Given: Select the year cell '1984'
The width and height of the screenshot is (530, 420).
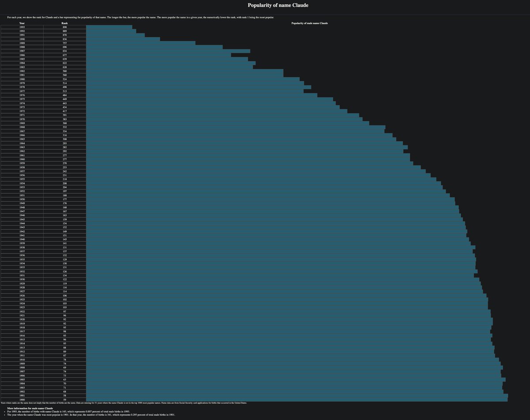Looking at the screenshot, I should point(22,63).
